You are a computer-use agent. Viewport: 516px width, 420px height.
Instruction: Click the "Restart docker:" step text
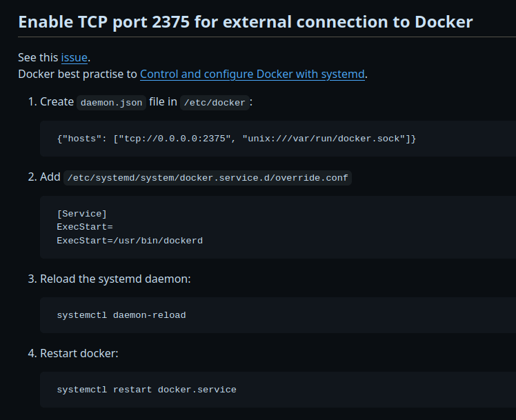pos(79,354)
